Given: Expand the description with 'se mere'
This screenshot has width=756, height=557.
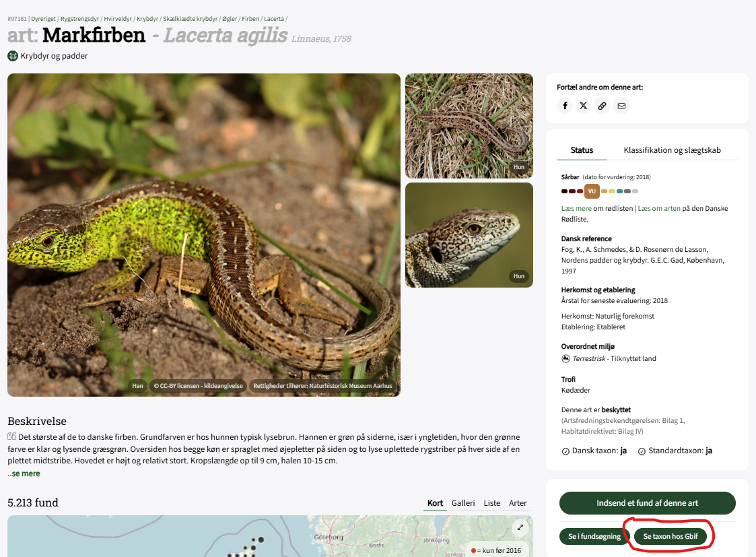Looking at the screenshot, I should (x=24, y=473).
